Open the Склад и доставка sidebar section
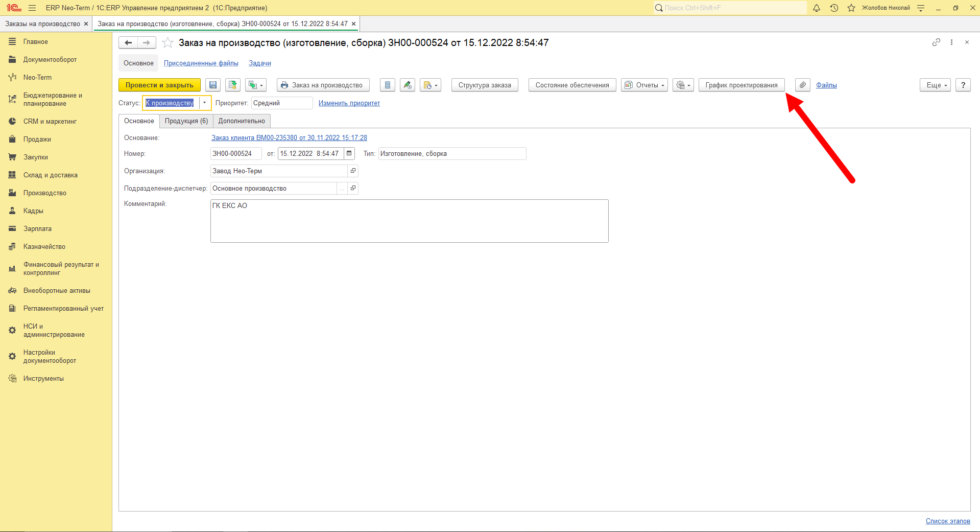Image resolution: width=980 pixels, height=532 pixels. pos(51,175)
